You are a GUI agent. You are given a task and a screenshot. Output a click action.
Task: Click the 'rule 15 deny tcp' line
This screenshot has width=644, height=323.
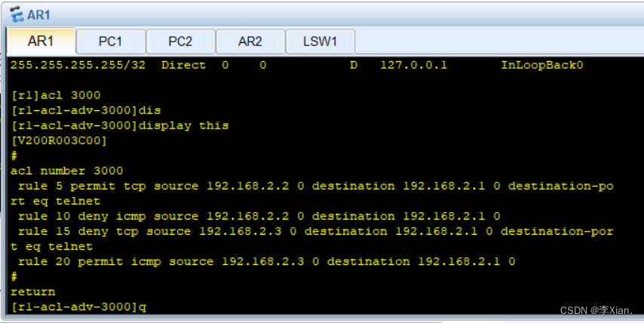[316, 232]
